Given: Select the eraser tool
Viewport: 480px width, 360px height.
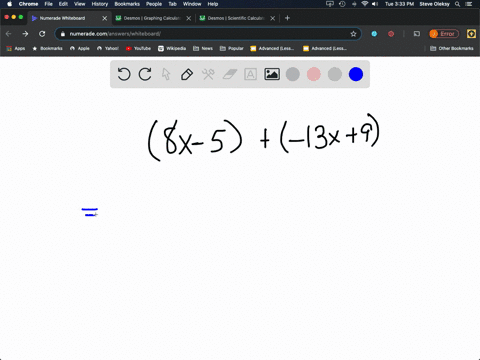Looking at the screenshot, I should (229, 74).
